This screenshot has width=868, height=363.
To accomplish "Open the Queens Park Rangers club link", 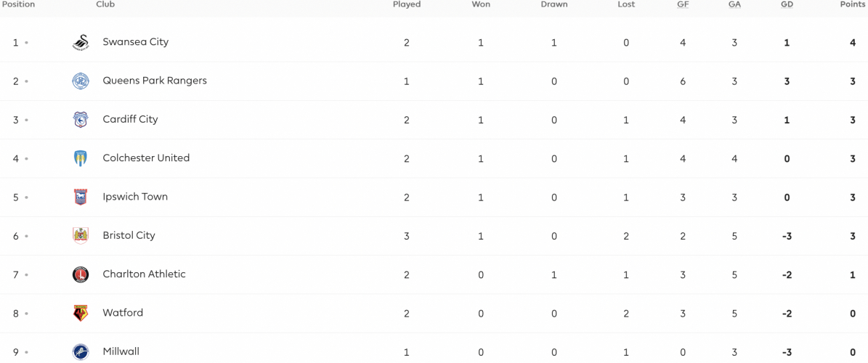I will coord(155,81).
